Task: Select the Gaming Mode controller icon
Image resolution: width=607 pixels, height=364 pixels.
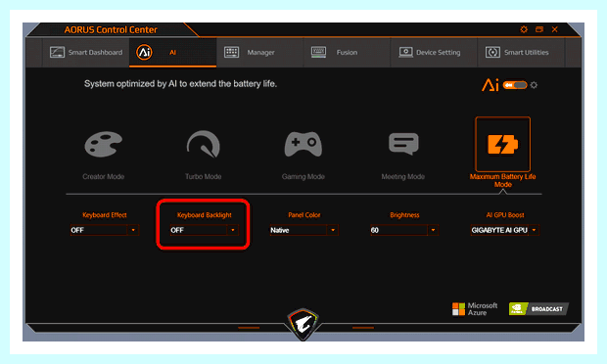Action: coord(303,144)
